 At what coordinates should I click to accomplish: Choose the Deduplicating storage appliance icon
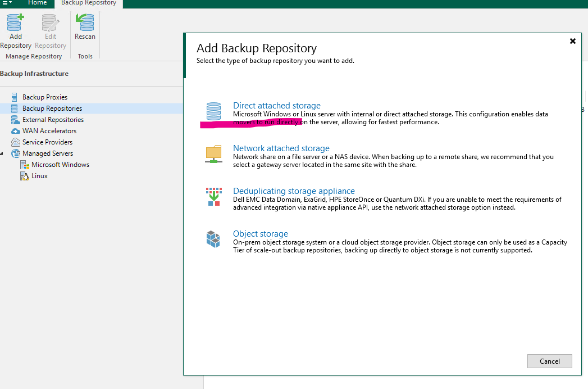[x=213, y=197]
